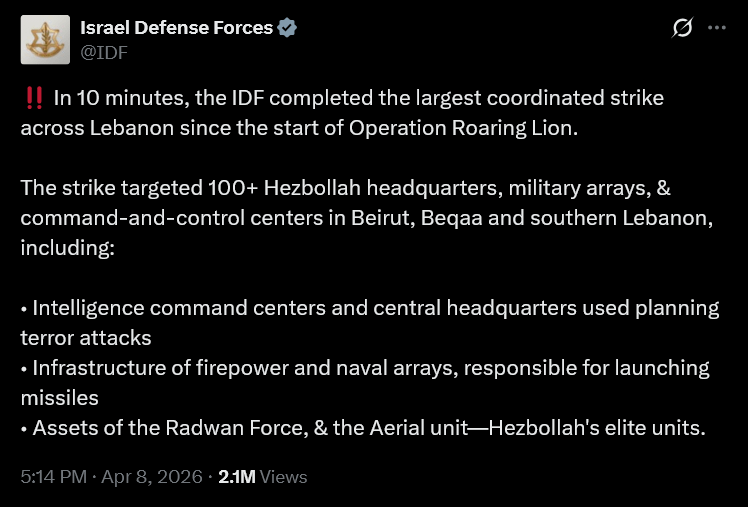The width and height of the screenshot is (748, 507).
Task: Click the word including before the bullets
Action: (67, 248)
